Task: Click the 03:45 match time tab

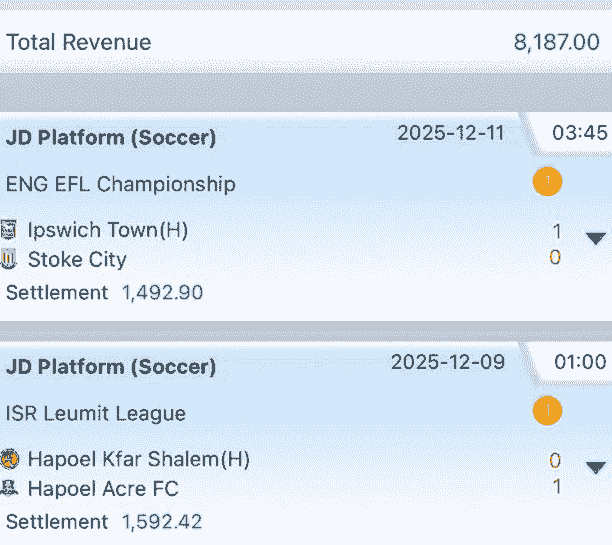Action: 579,133
